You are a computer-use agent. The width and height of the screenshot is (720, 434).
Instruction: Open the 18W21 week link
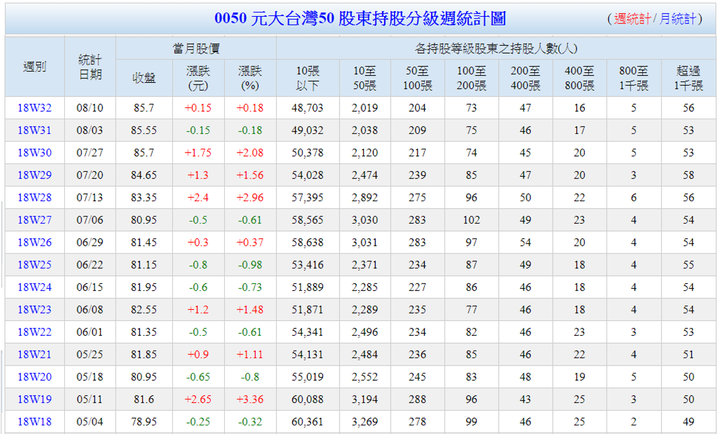34,354
